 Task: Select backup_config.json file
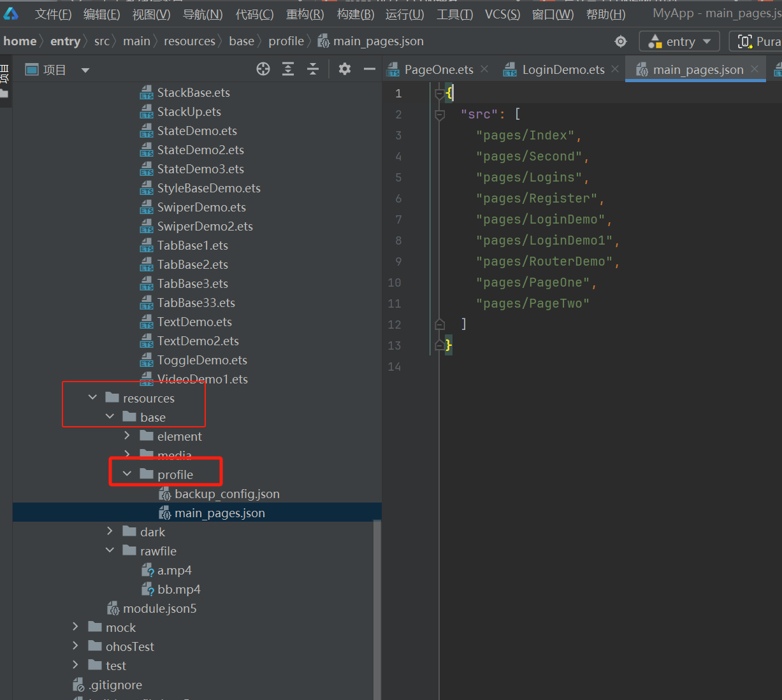click(227, 494)
